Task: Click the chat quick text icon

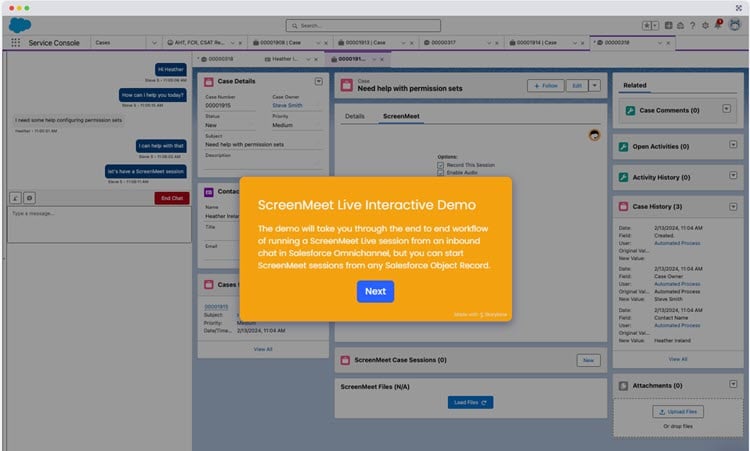Action: click(x=15, y=198)
